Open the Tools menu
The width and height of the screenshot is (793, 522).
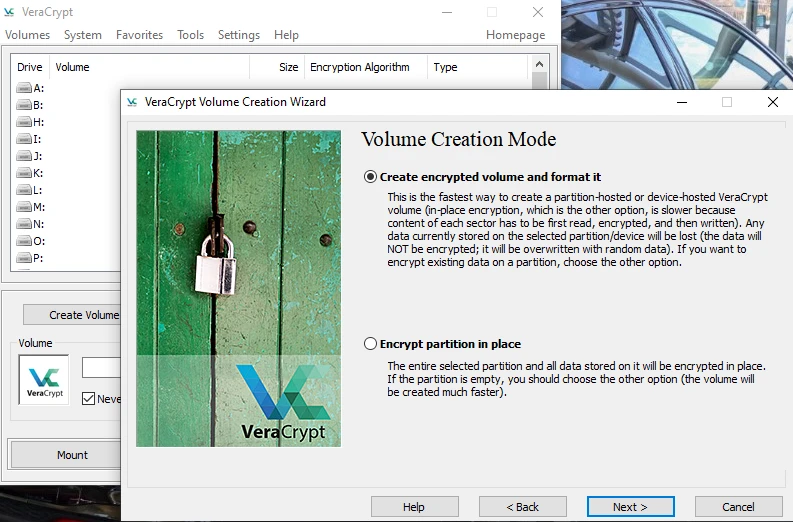[x=190, y=35]
